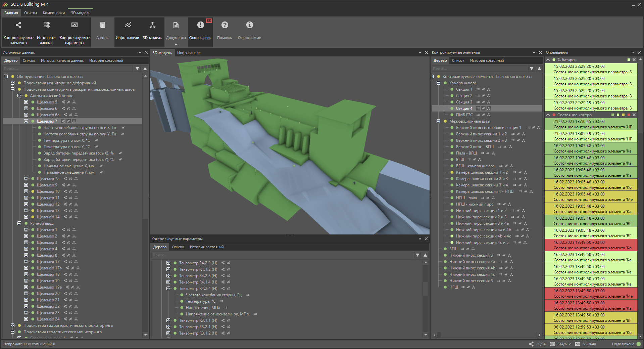
Task: Toggle the red filter in Состояние контро group
Action: pos(629,115)
